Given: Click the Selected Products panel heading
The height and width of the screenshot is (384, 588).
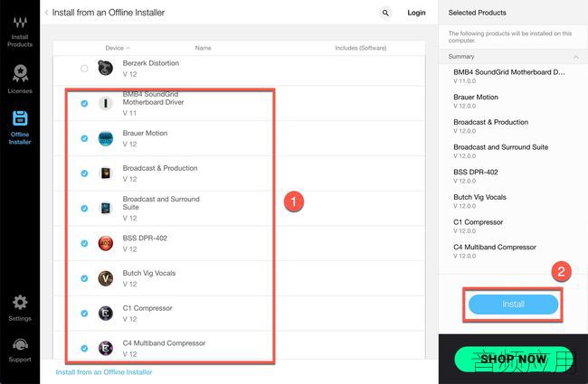Looking at the screenshot, I should 477,13.
